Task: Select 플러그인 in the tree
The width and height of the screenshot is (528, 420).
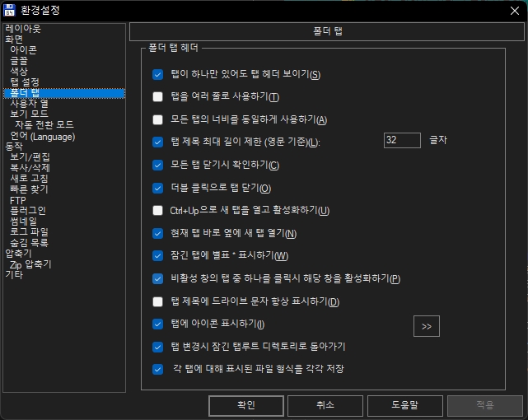Action: 28,211
